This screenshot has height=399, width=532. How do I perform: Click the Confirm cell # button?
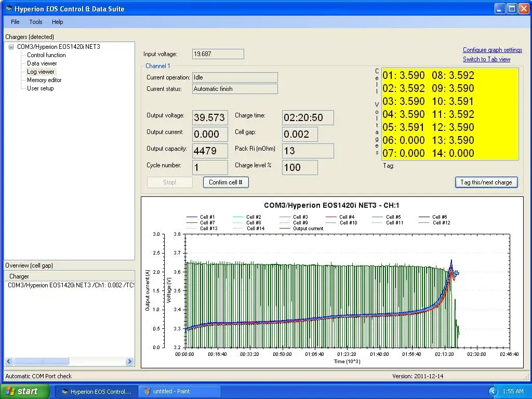tap(226, 182)
